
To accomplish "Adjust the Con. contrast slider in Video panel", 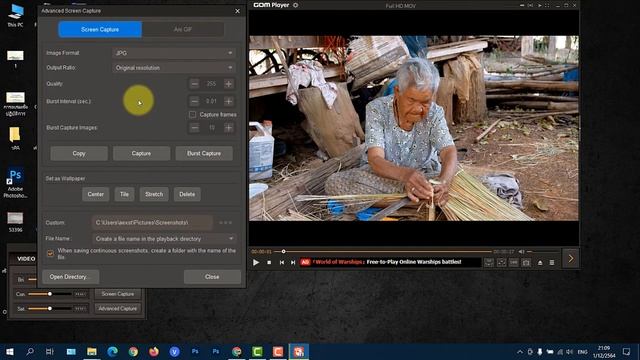I will (50, 294).
